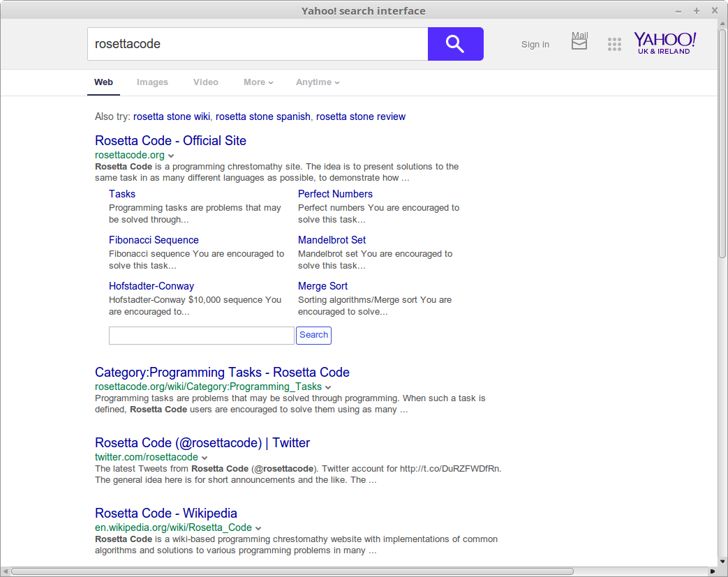Viewport: 728px width, 577px height.
Task: Click the purple magnifier search button
Action: [x=456, y=44]
